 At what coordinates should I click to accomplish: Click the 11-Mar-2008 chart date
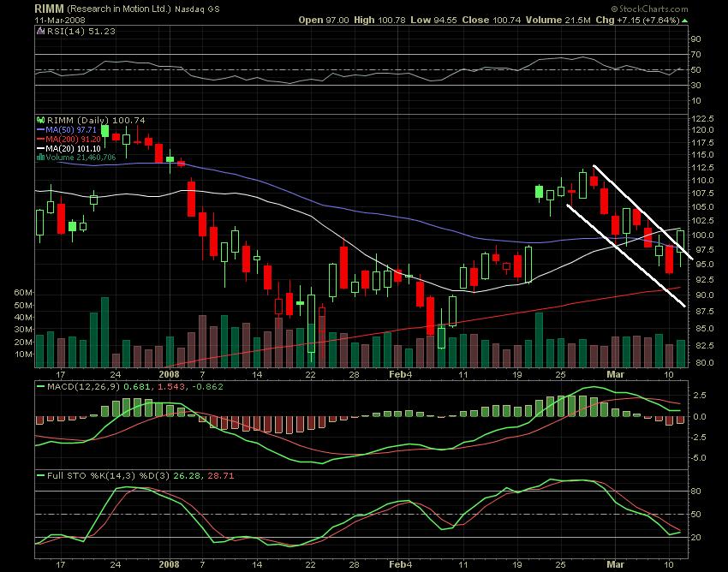pos(58,20)
